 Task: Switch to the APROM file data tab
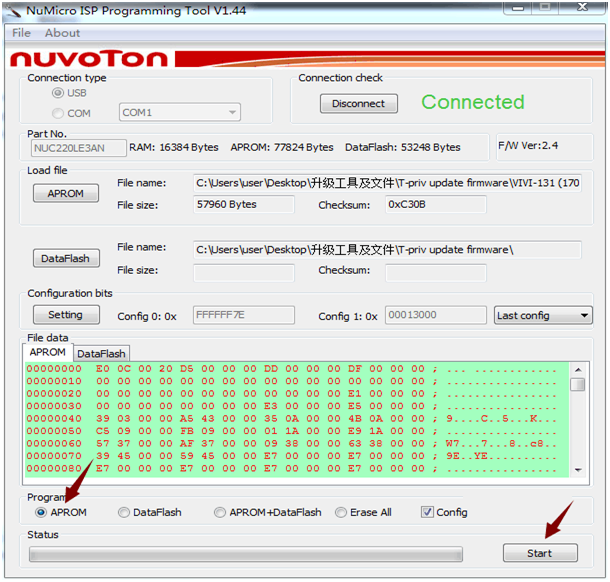coord(48,352)
